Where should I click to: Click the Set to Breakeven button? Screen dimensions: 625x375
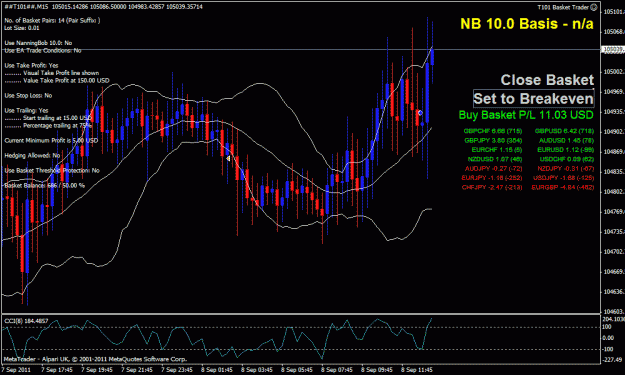click(533, 98)
